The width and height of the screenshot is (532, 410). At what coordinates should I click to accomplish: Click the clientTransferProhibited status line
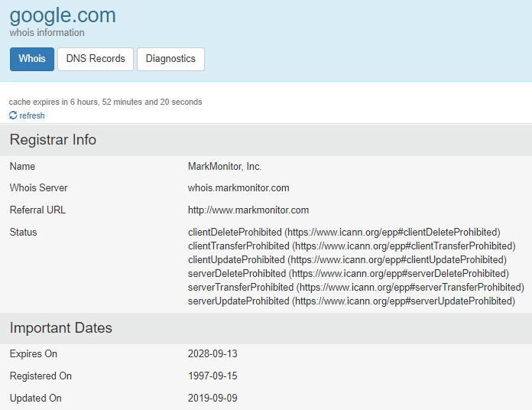click(352, 246)
